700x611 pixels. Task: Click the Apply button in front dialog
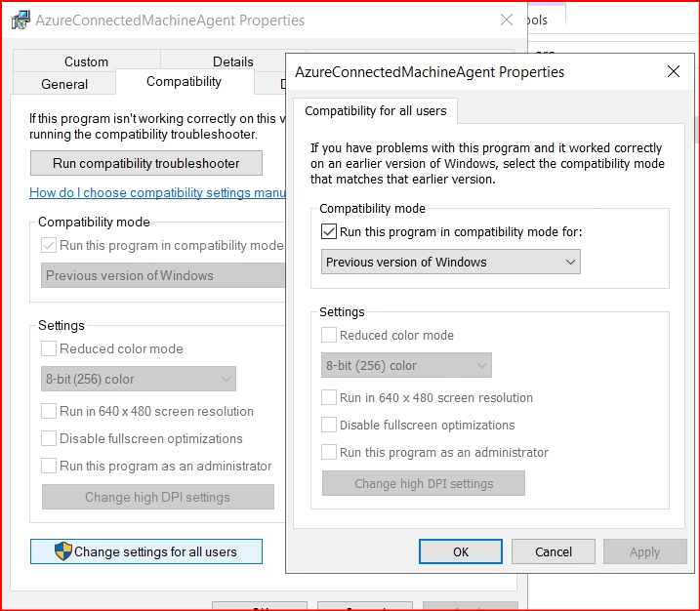(x=644, y=551)
